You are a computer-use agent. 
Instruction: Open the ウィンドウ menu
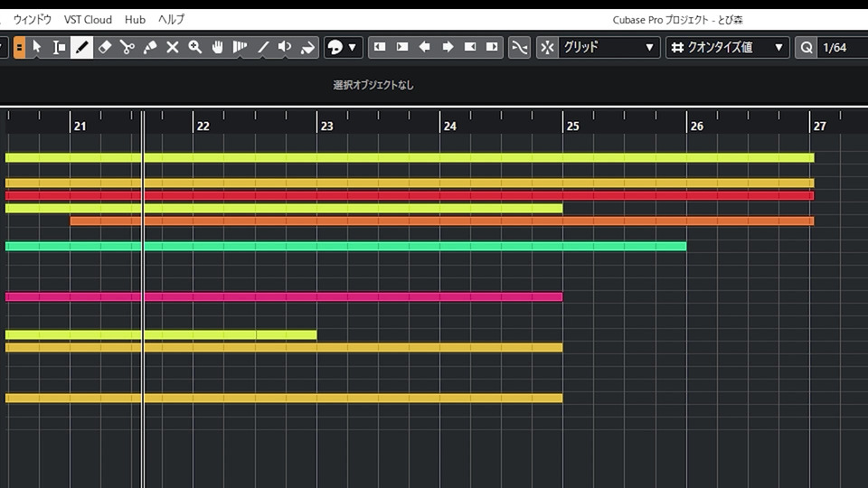(33, 19)
